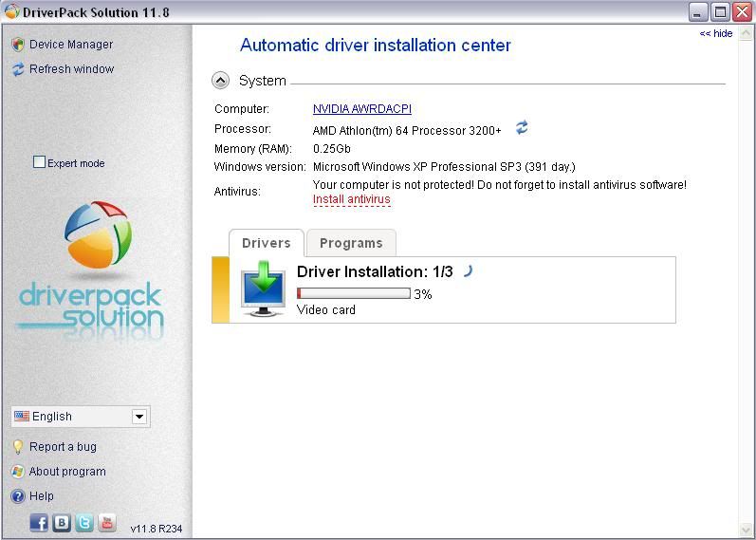Screen dimensions: 756x540
Task: Click the Refresh window arrows icon
Action: 18,69
